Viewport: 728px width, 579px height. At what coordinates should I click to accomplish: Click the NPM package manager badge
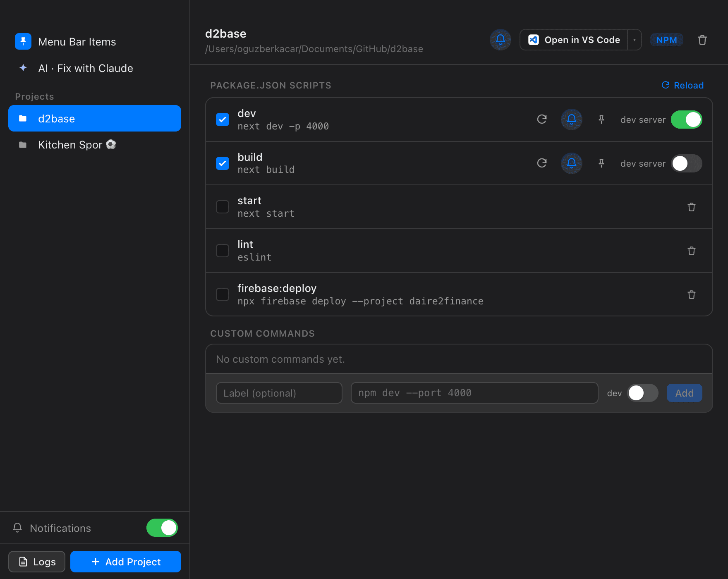point(666,40)
